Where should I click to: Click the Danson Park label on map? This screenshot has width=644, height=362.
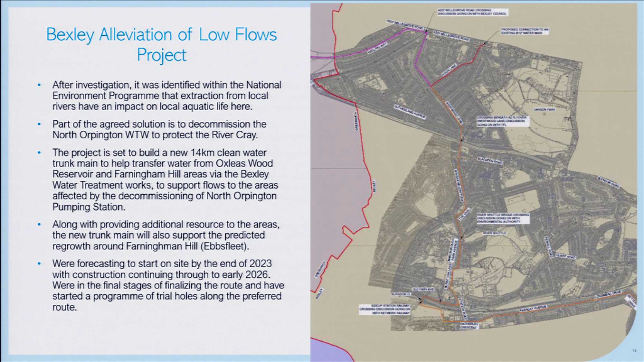pyautogui.click(x=544, y=109)
